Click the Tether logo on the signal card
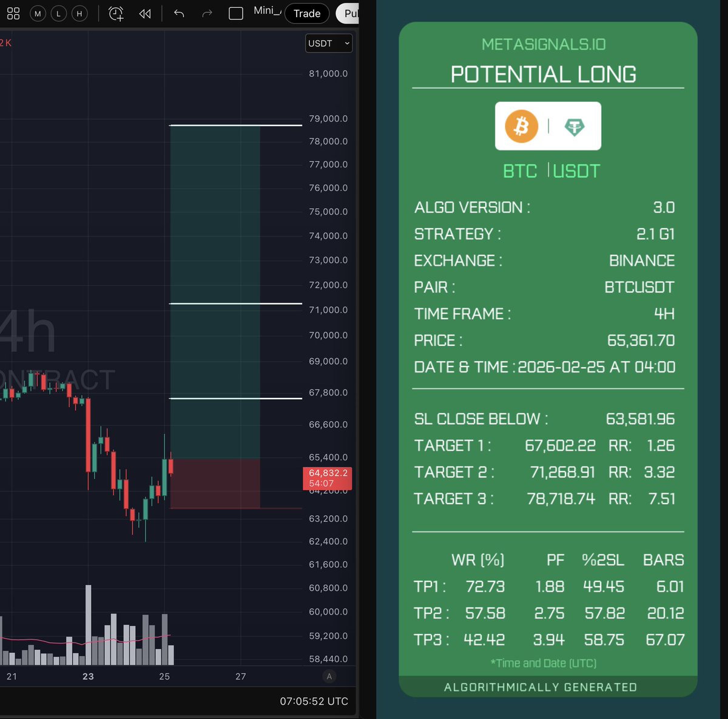 [575, 126]
